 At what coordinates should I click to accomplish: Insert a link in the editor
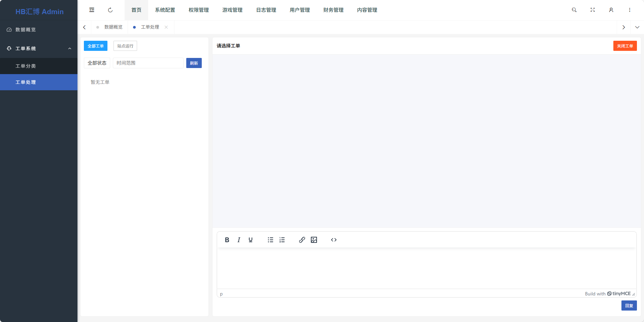point(302,240)
